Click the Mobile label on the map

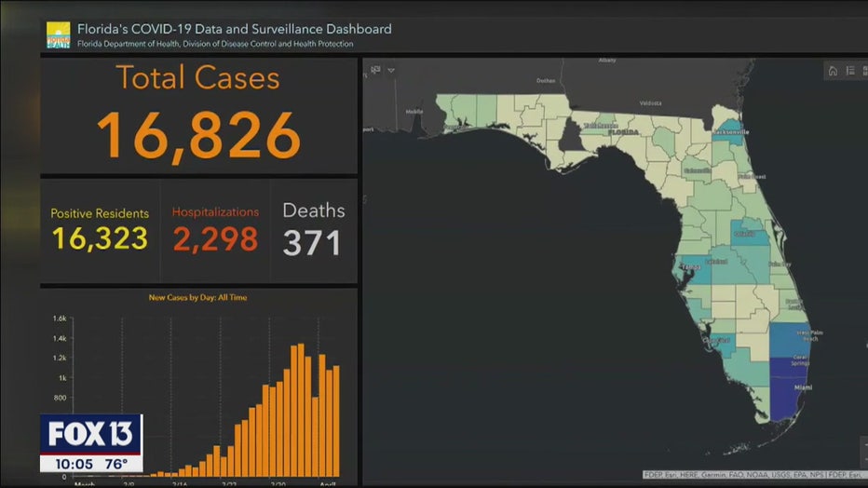tap(414, 111)
